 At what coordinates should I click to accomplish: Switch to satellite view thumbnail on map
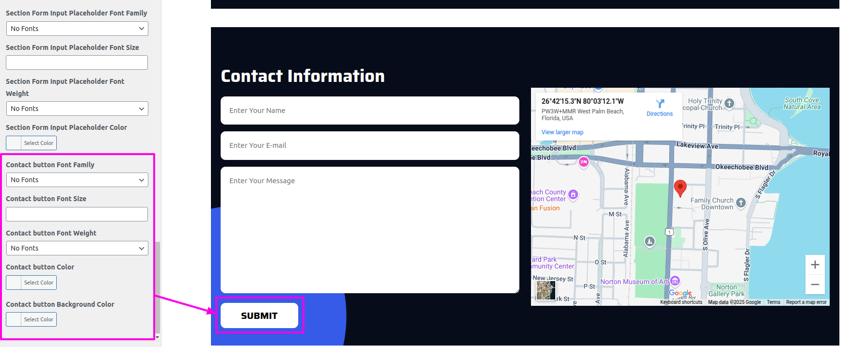(546, 290)
